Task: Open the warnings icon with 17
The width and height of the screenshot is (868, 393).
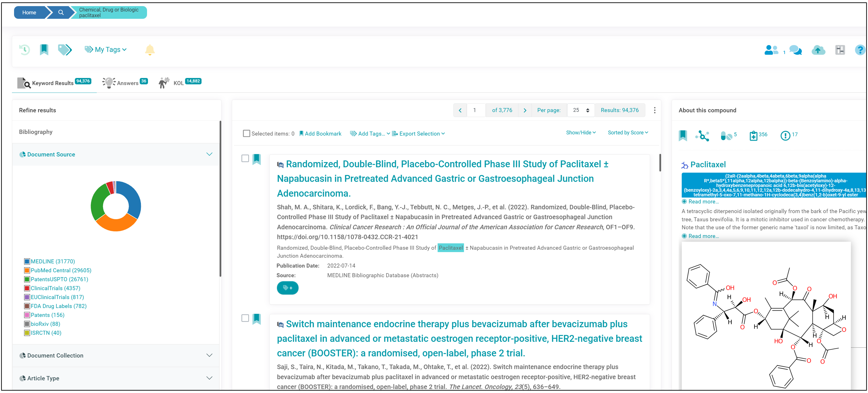Action: pyautogui.click(x=788, y=135)
